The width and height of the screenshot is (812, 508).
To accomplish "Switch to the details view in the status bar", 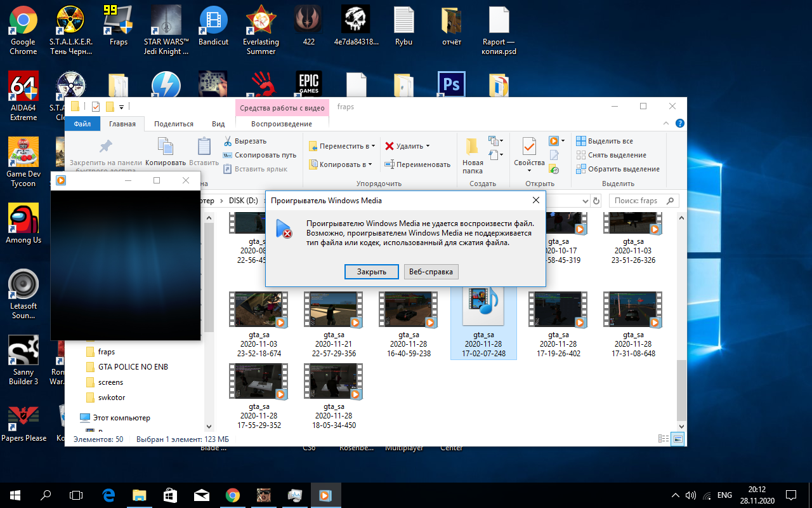I will [x=664, y=439].
